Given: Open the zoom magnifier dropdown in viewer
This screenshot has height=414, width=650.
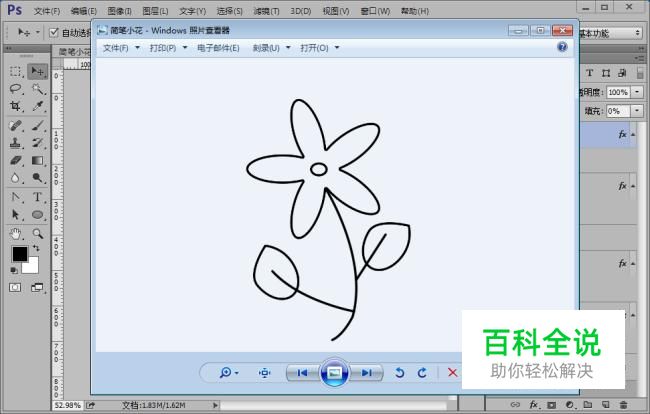Looking at the screenshot, I should [229, 373].
